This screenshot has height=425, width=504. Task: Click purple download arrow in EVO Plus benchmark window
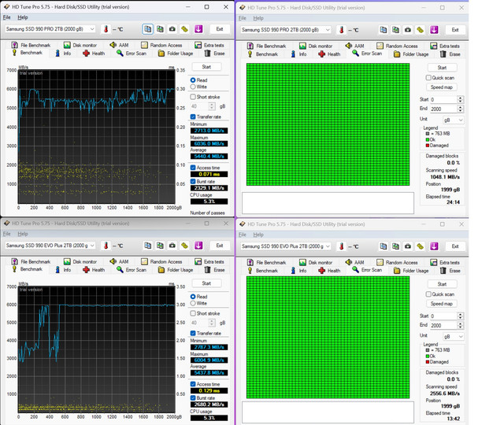(198, 246)
